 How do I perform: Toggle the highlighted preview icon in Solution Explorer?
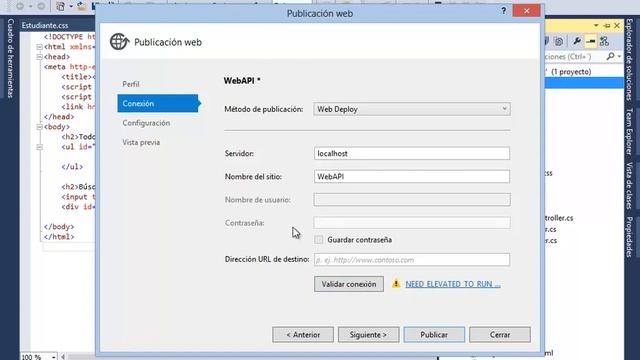(591, 41)
